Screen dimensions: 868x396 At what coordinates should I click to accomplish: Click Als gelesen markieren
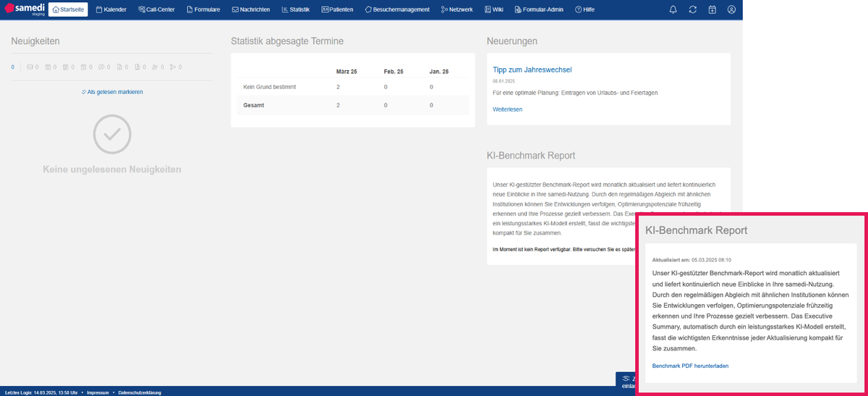(x=112, y=92)
